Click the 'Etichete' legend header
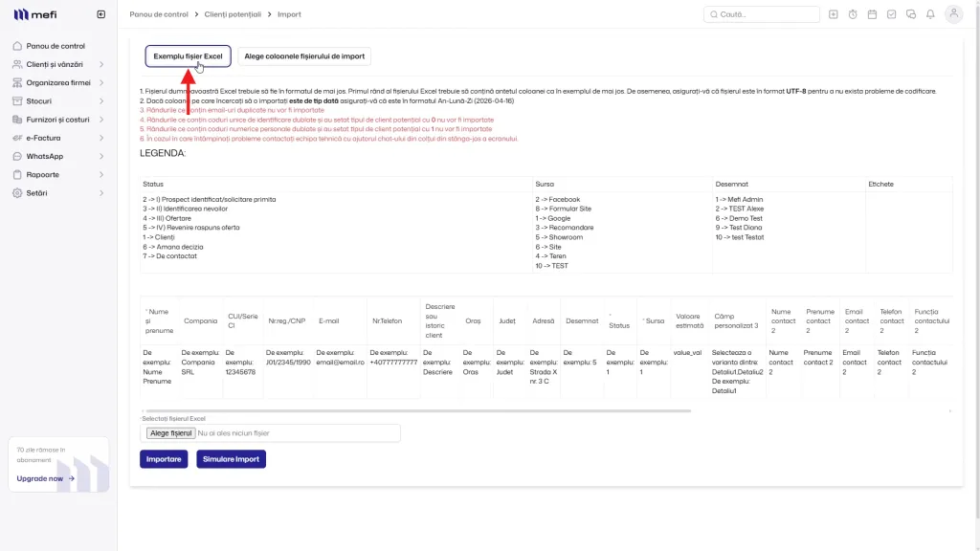This screenshot has height=551, width=980. [x=880, y=185]
